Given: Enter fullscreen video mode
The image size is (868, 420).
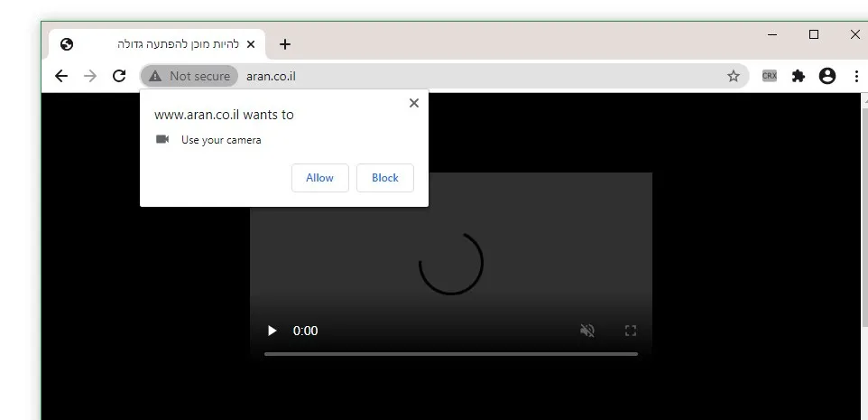Looking at the screenshot, I should click(x=631, y=331).
